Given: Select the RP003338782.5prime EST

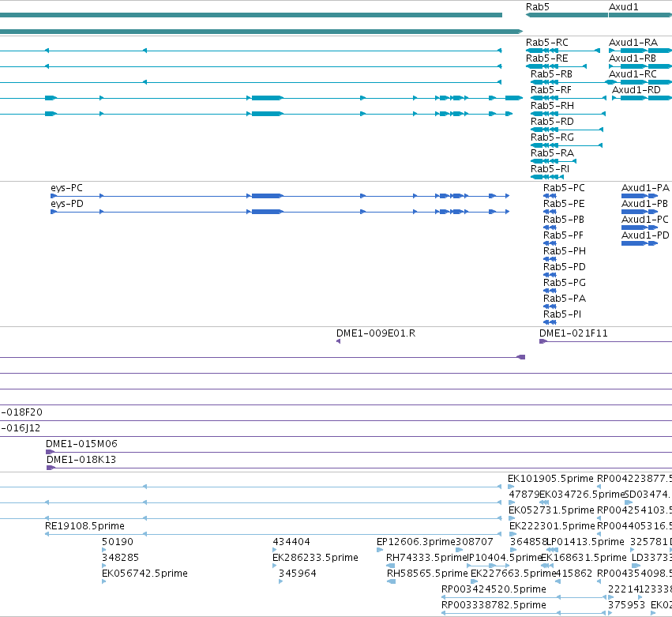Looking at the screenshot, I should coord(494,605).
